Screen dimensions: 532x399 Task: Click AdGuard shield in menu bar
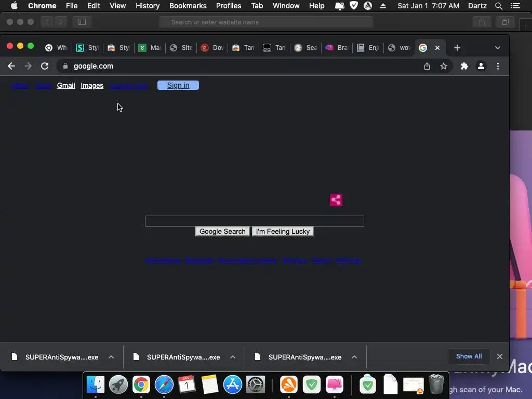click(353, 6)
